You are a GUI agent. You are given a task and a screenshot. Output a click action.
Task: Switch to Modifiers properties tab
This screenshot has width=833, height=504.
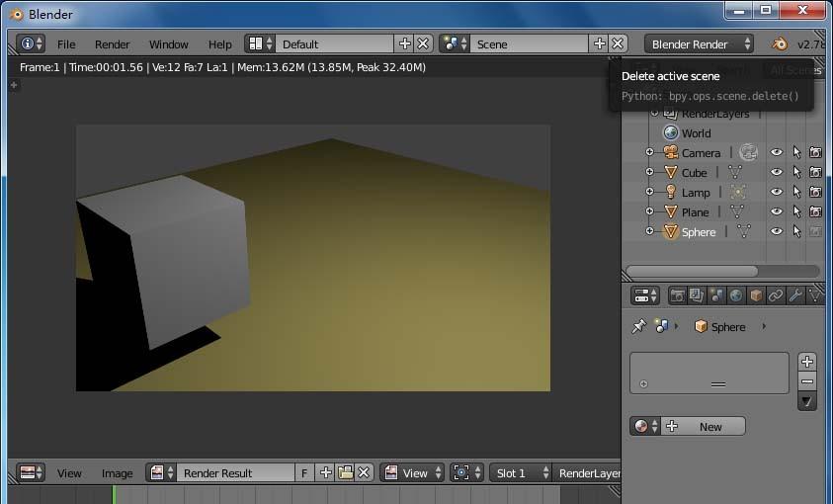pos(794,295)
